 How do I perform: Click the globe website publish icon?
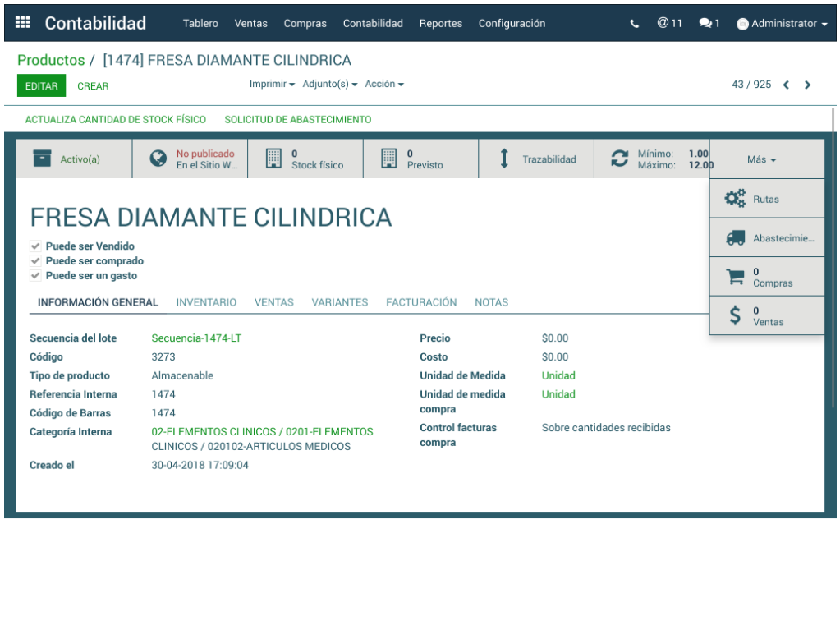coord(158,159)
